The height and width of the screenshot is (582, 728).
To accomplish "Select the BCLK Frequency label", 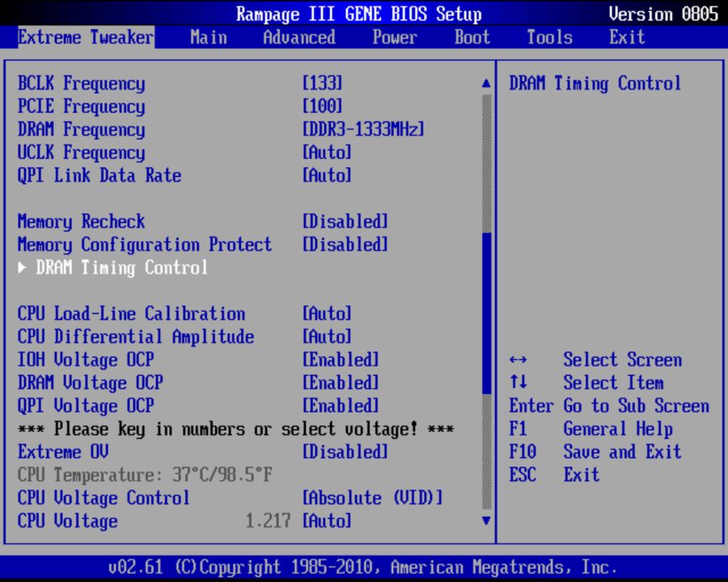I will [81, 84].
